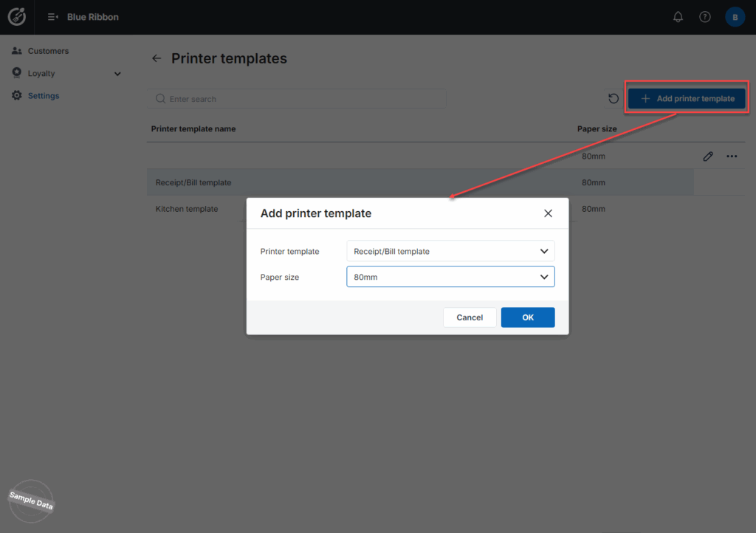Image resolution: width=756 pixels, height=533 pixels.
Task: Click the refresh list icon
Action: coord(614,98)
